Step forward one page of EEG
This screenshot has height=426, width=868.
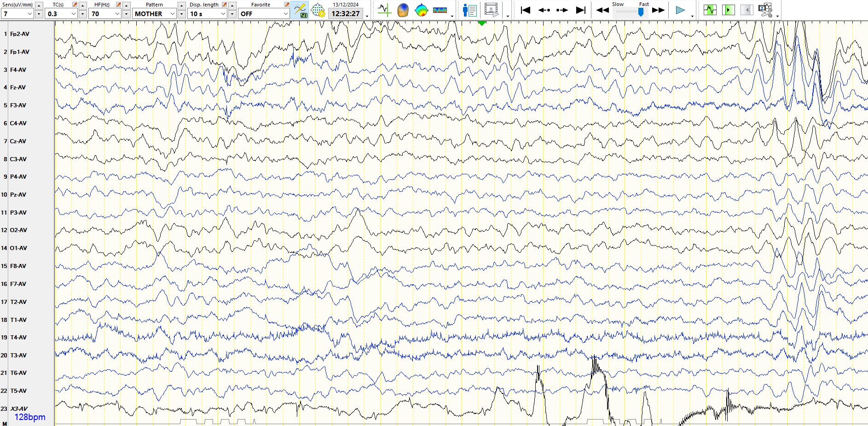[x=562, y=10]
